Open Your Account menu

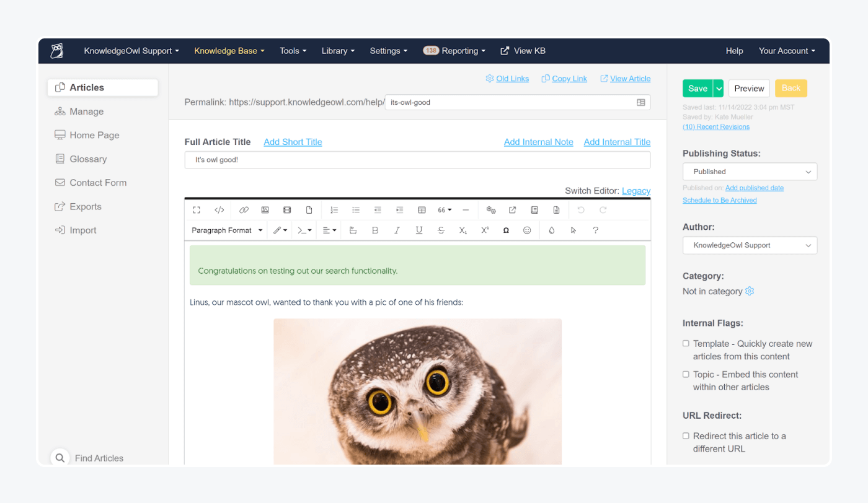[787, 51]
